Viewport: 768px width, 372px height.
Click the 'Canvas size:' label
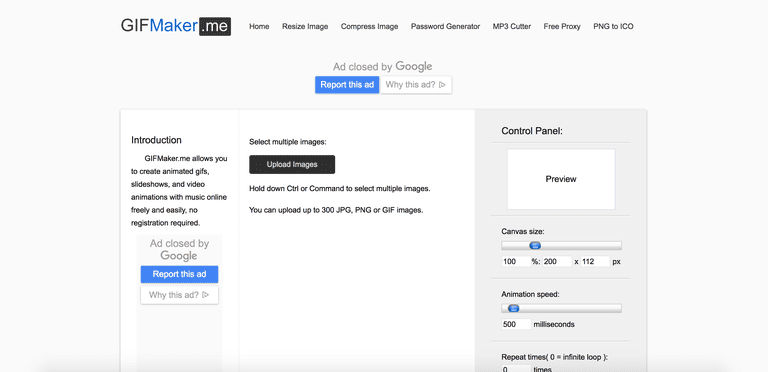coord(523,231)
